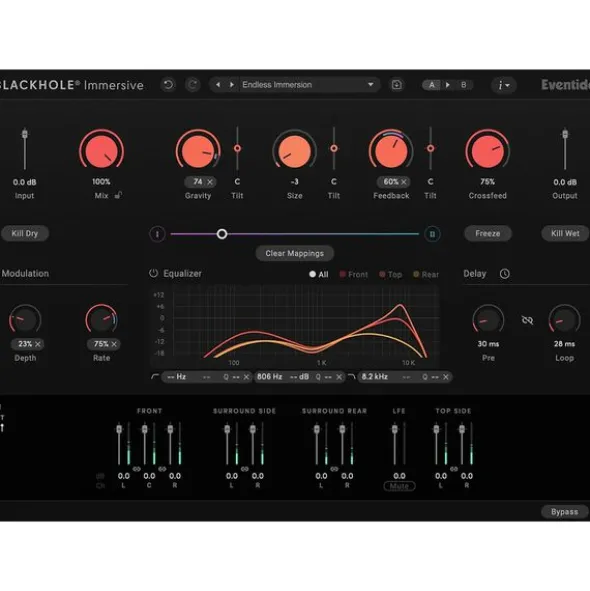Select the Front EQ group
The width and height of the screenshot is (590, 591).
[354, 274]
